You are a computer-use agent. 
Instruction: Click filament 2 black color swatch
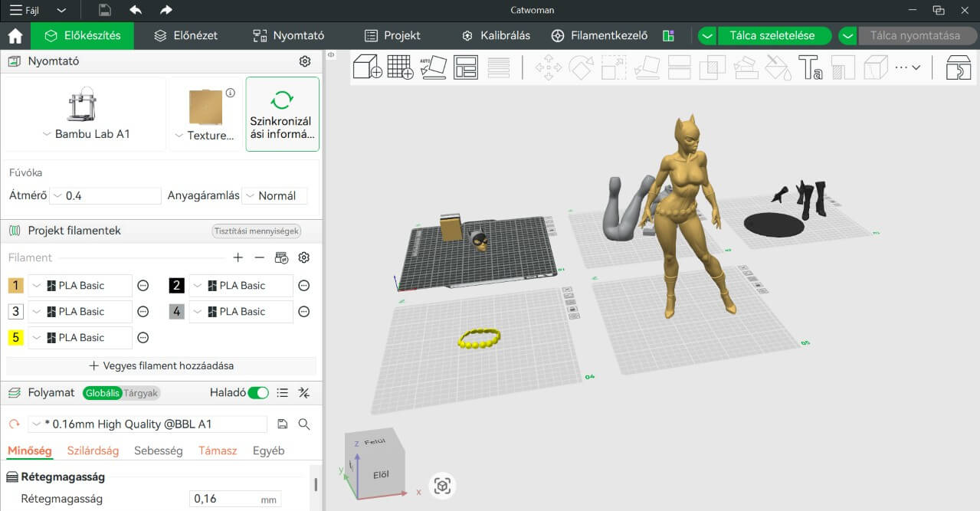pyautogui.click(x=177, y=286)
